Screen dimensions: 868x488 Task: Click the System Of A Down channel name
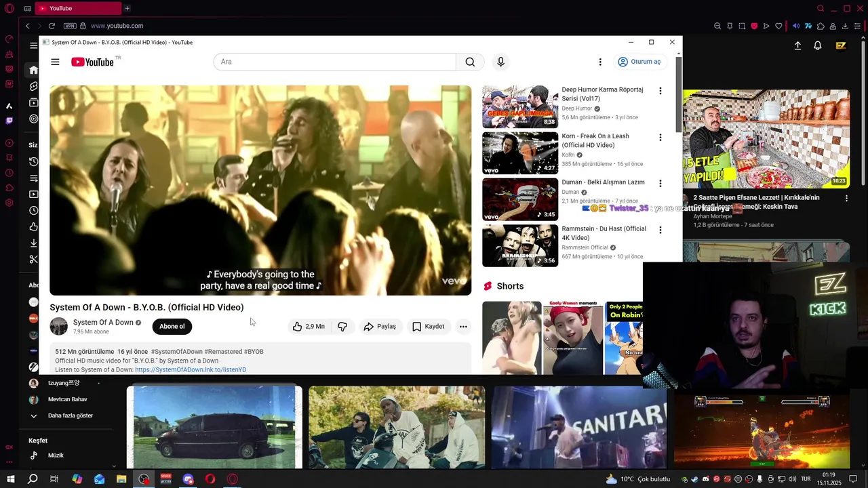103,323
